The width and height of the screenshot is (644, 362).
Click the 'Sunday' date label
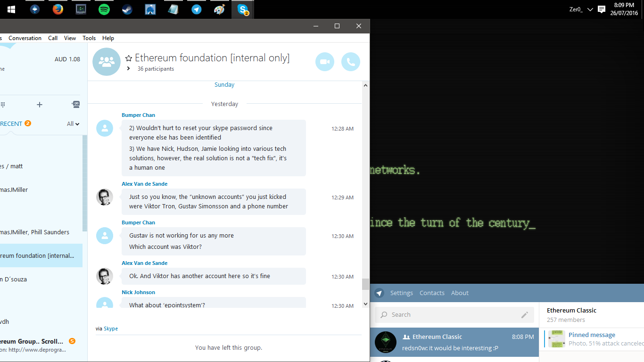pos(224,85)
